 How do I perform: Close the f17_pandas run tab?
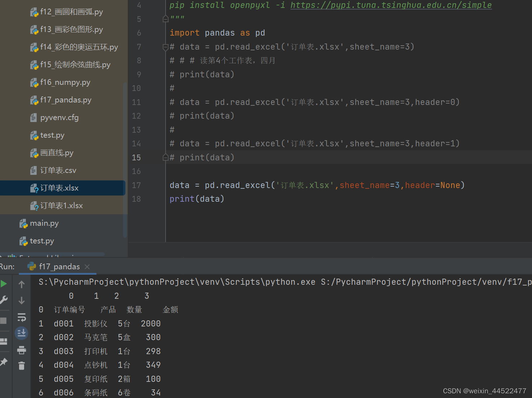point(87,267)
